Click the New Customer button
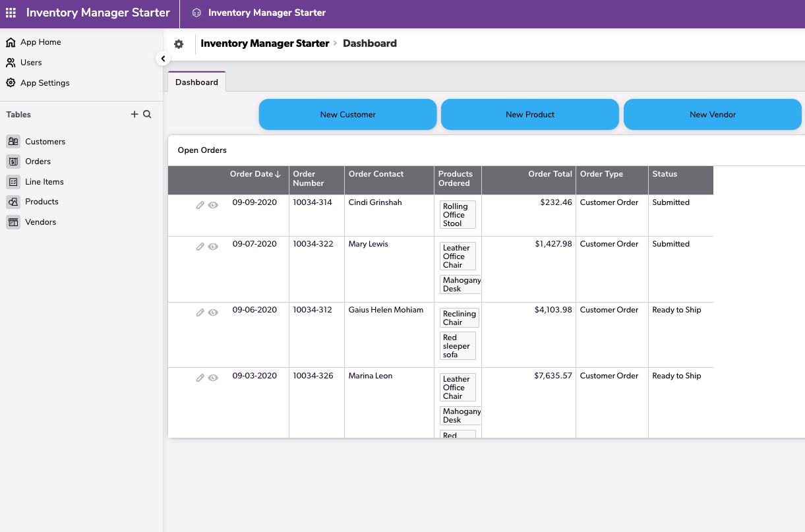805x532 pixels. [x=347, y=114]
